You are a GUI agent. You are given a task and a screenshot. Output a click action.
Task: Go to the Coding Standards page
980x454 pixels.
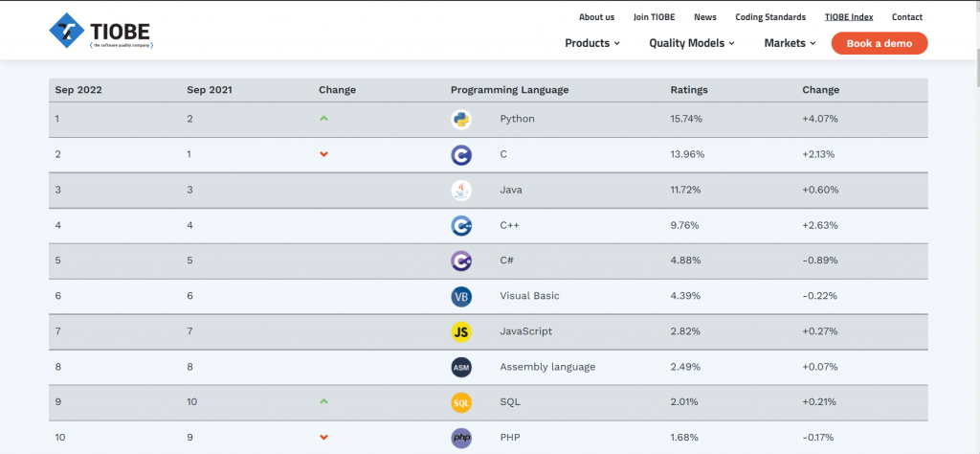(x=770, y=17)
